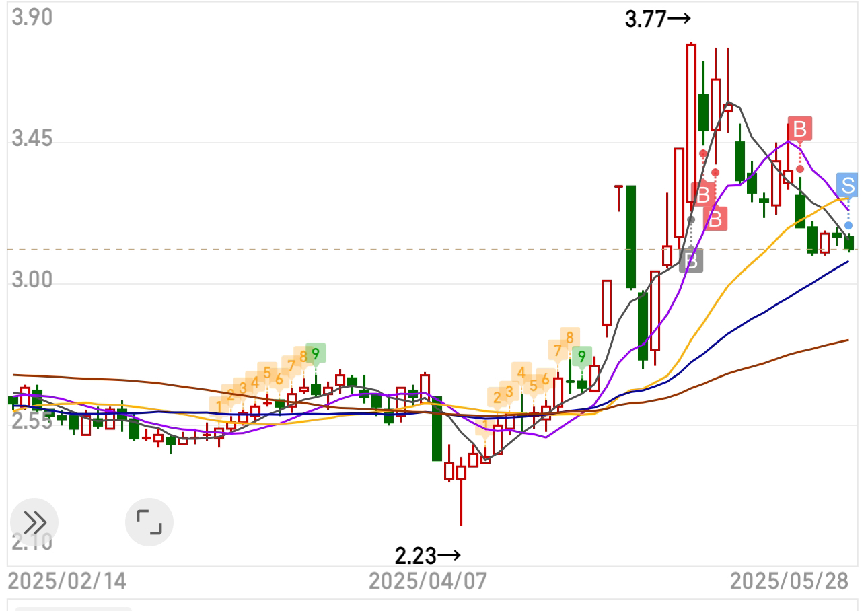Tap the orange 7 marker in the second count sequence
This screenshot has height=611, width=868.
tap(558, 350)
